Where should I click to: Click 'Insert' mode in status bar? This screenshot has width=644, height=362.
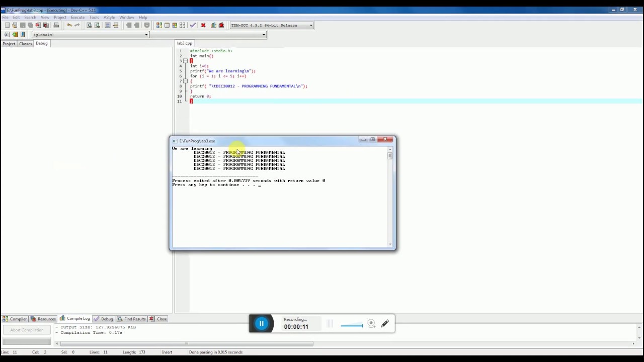click(167, 352)
